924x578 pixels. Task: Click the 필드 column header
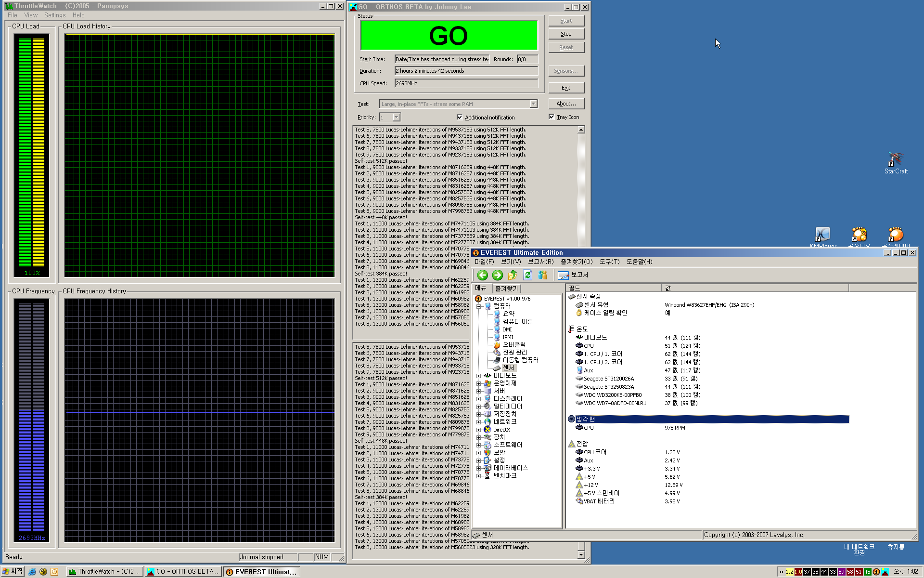[614, 288]
